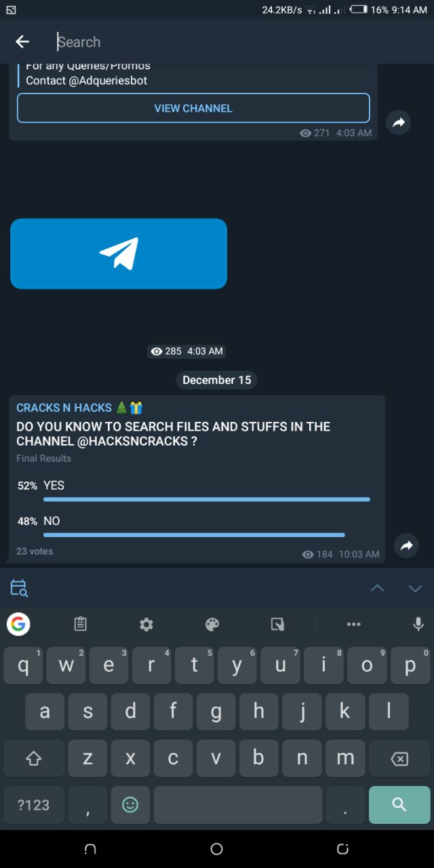
Task: Tap the keyboard search submit button
Action: (x=399, y=805)
